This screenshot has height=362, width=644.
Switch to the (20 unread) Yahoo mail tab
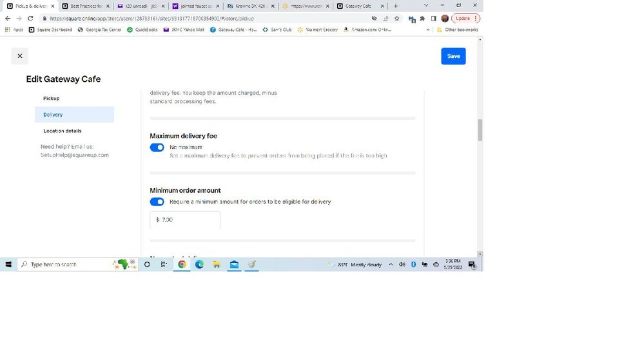pos(141,6)
